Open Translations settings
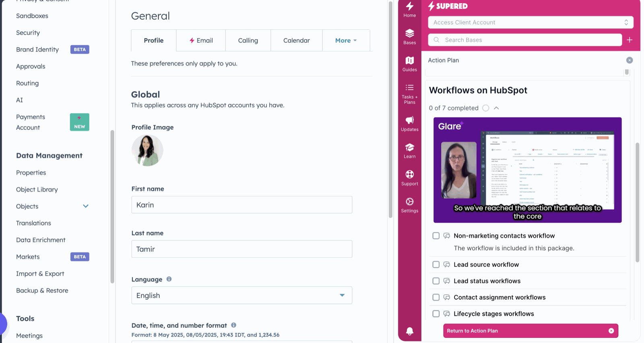This screenshot has height=343, width=644. (33, 223)
